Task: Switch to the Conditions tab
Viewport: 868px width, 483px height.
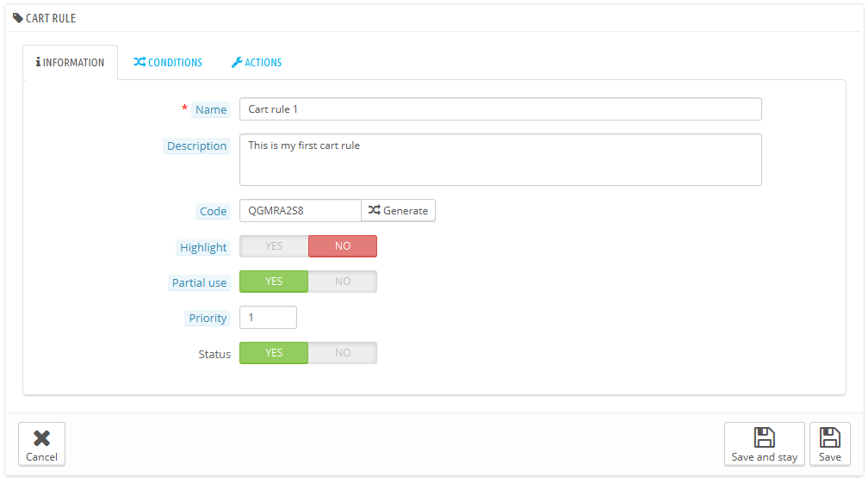Action: coord(168,62)
